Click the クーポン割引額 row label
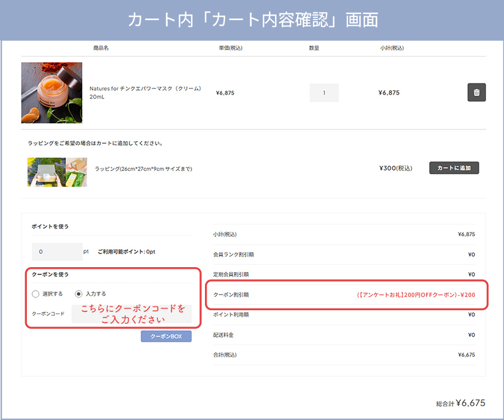 [231, 295]
